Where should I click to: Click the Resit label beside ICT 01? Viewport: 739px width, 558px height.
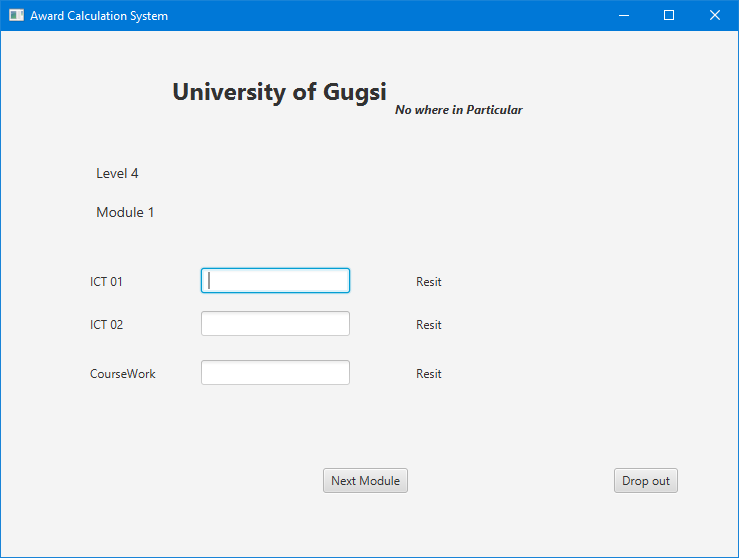coord(428,282)
